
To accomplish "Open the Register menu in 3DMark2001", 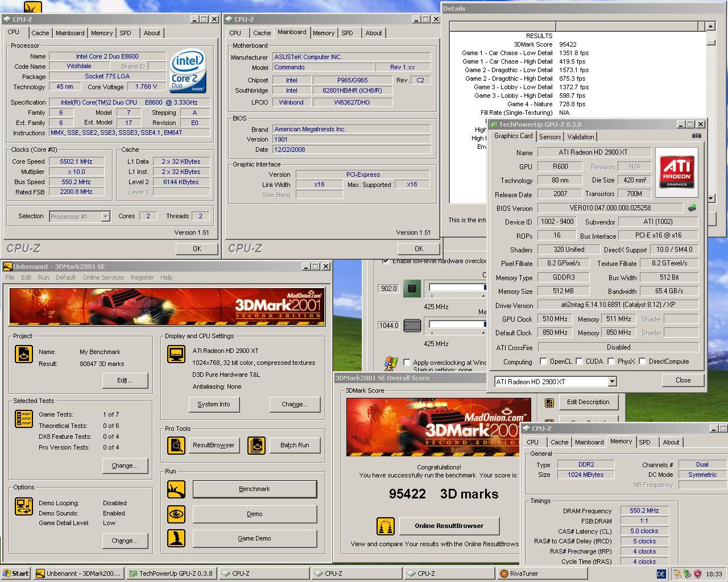I will click(142, 277).
